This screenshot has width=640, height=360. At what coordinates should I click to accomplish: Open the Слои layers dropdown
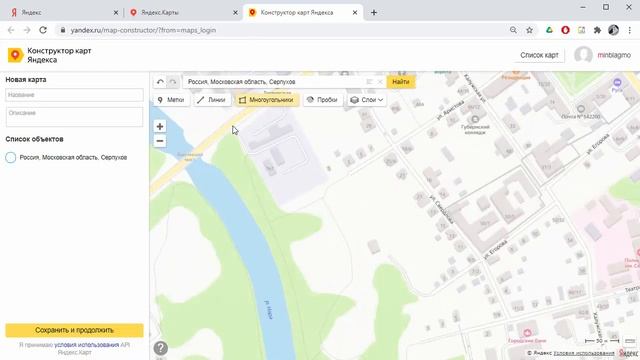pos(367,100)
